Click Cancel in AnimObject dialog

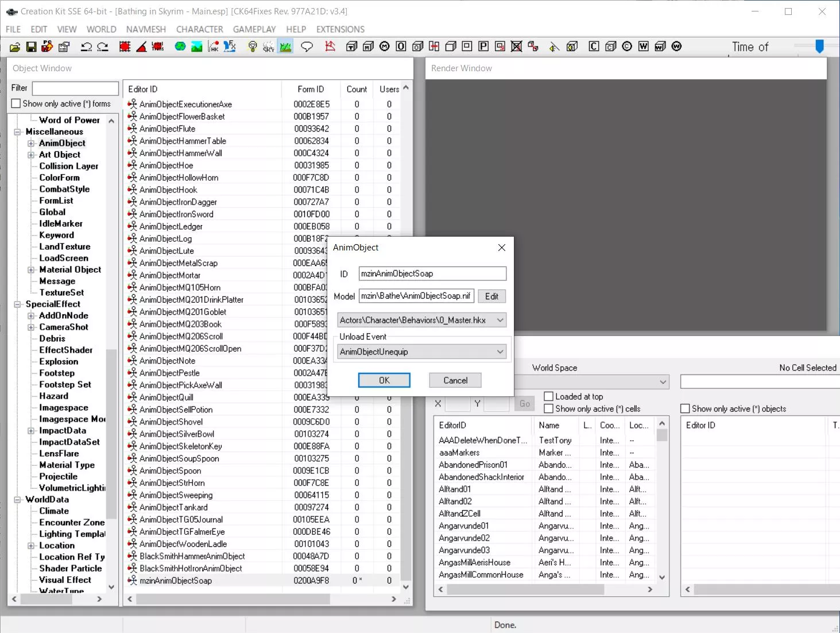pos(455,380)
